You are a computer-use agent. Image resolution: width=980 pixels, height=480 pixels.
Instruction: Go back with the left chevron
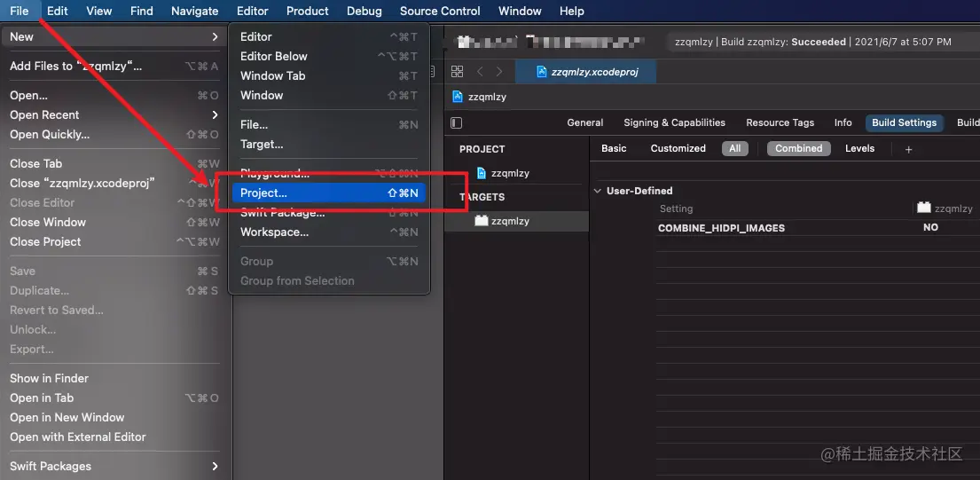[480, 71]
